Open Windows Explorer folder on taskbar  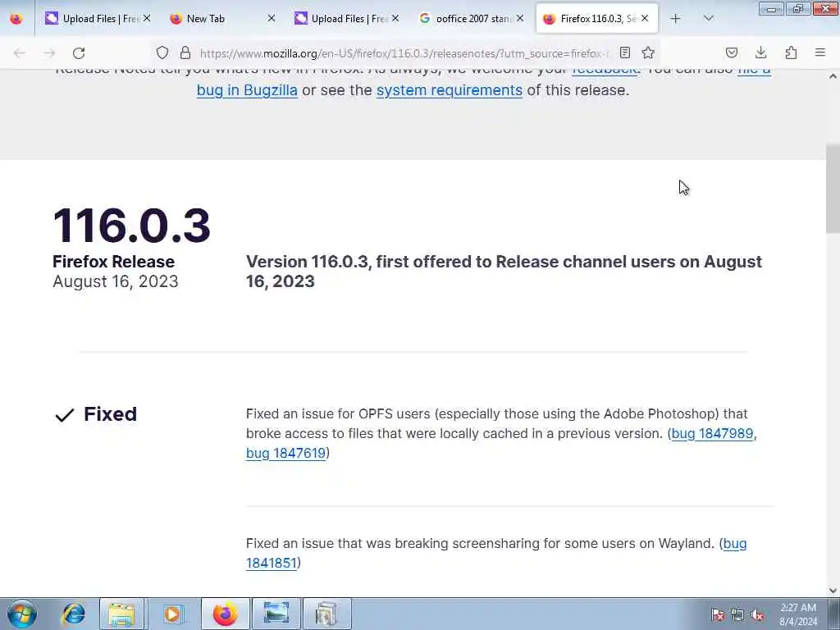click(121, 614)
